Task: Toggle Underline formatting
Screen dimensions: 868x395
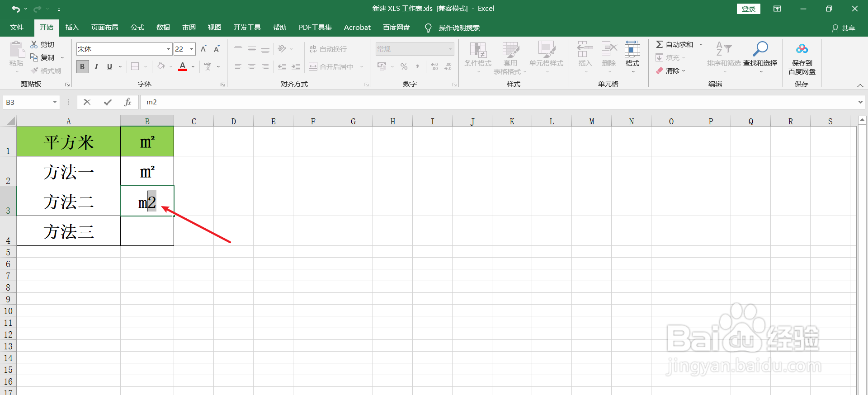Action: (x=109, y=66)
